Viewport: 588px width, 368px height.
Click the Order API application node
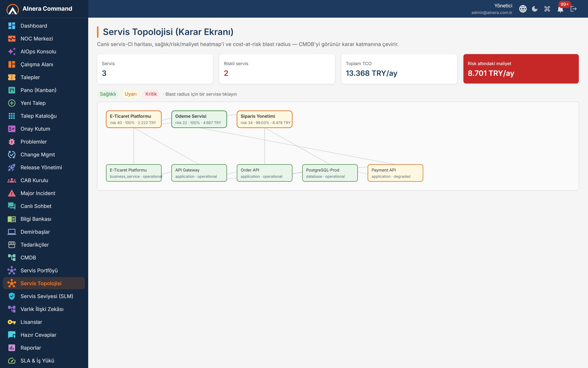264,173
